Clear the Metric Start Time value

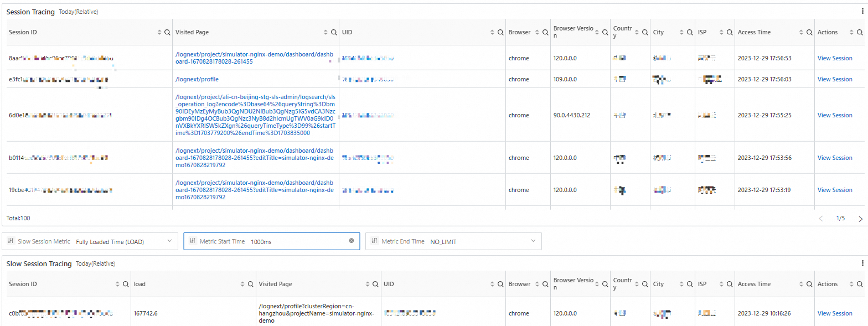coord(351,241)
